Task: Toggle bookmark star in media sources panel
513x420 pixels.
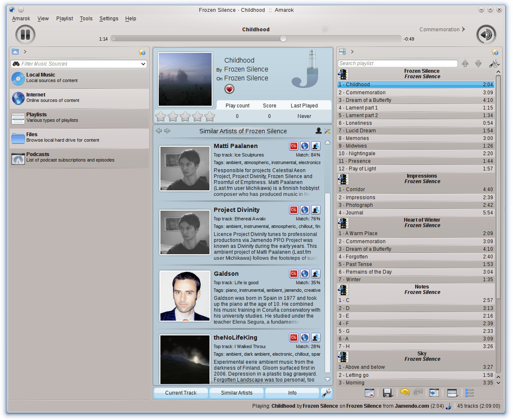Action: [142, 52]
